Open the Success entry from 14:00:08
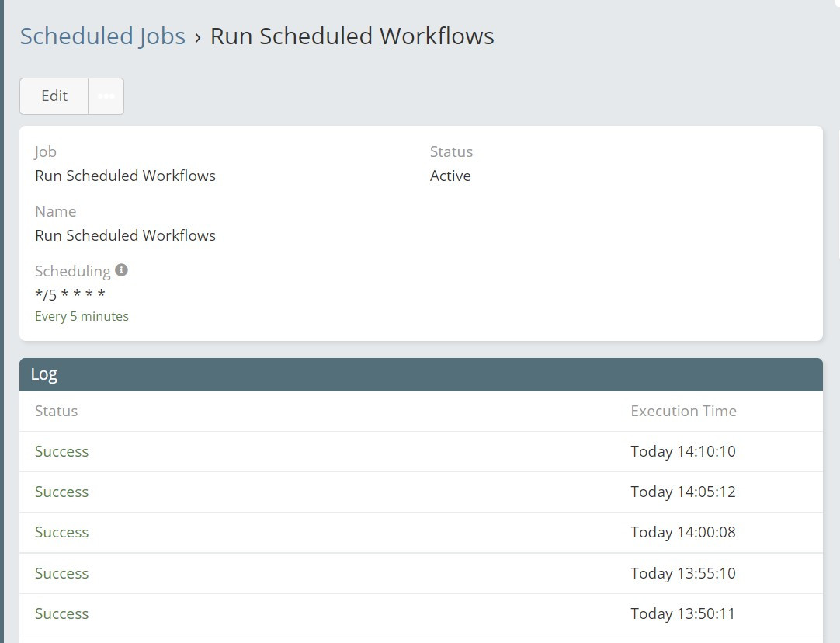840x643 pixels. (61, 532)
